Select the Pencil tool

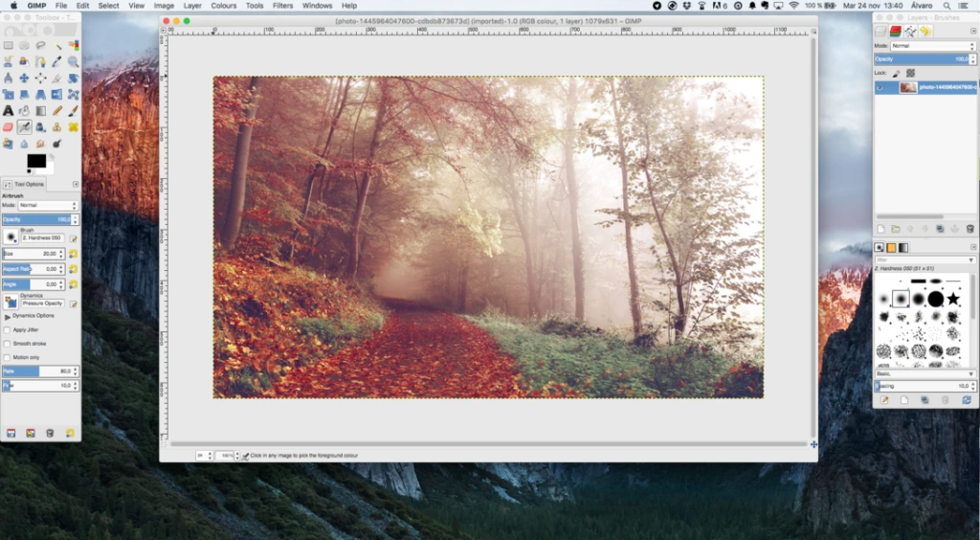click(57, 110)
